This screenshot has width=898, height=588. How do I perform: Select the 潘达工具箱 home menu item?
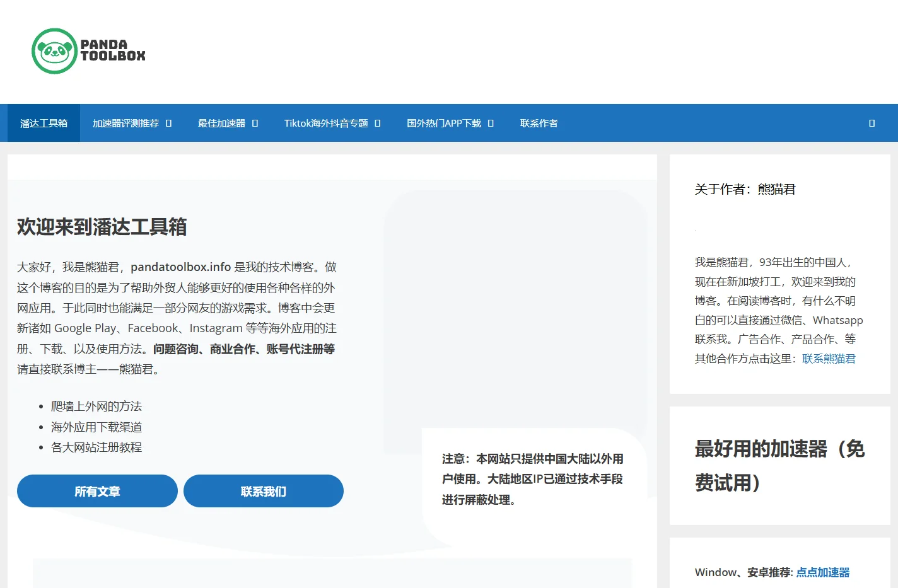[44, 124]
